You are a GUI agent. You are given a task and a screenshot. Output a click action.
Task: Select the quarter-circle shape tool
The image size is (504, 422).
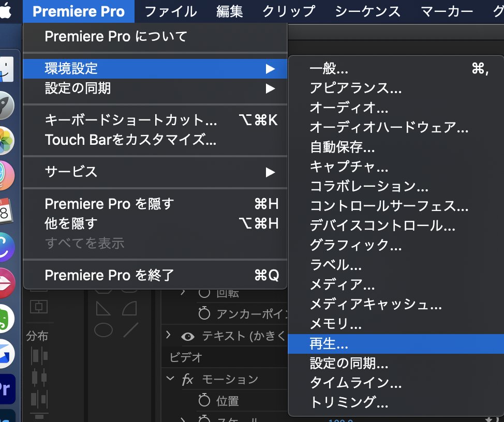(x=129, y=308)
